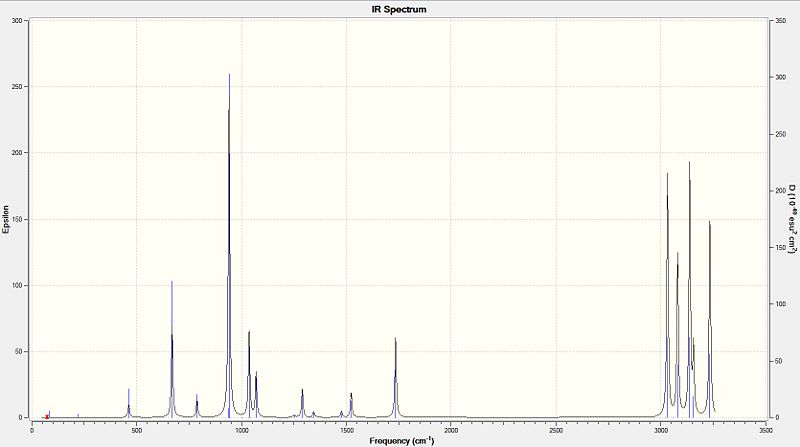Click the '1000' frequency axis tick label
The image size is (800, 447).
coord(241,430)
